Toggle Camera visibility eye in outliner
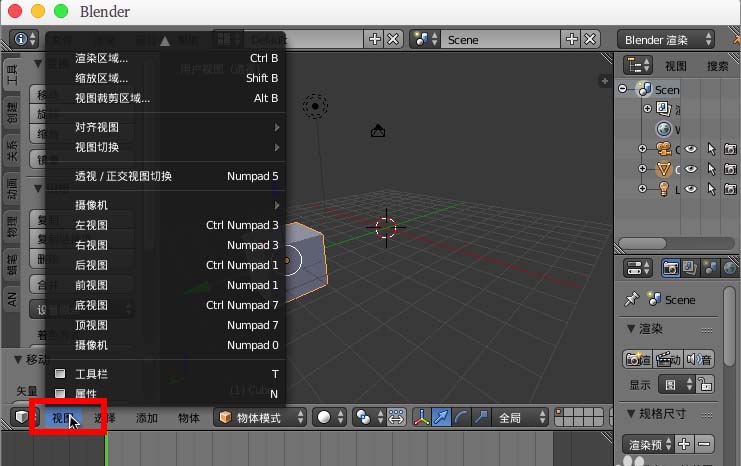Viewport: 741px width, 466px height. 691,149
